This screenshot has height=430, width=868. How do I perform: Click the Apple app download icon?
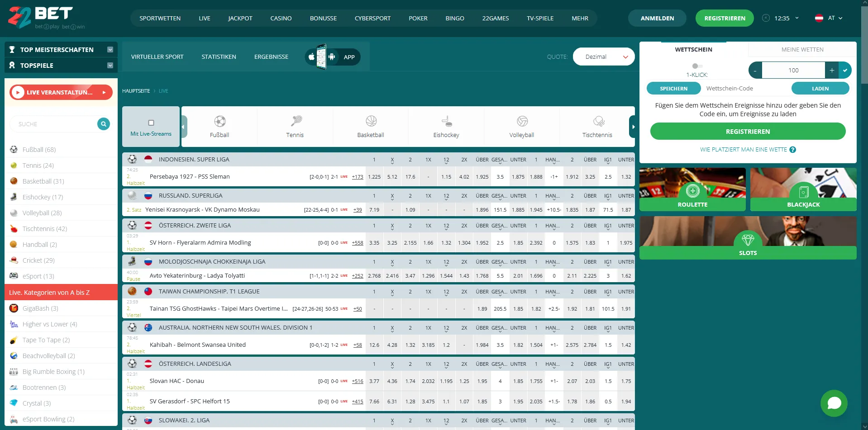coord(311,57)
